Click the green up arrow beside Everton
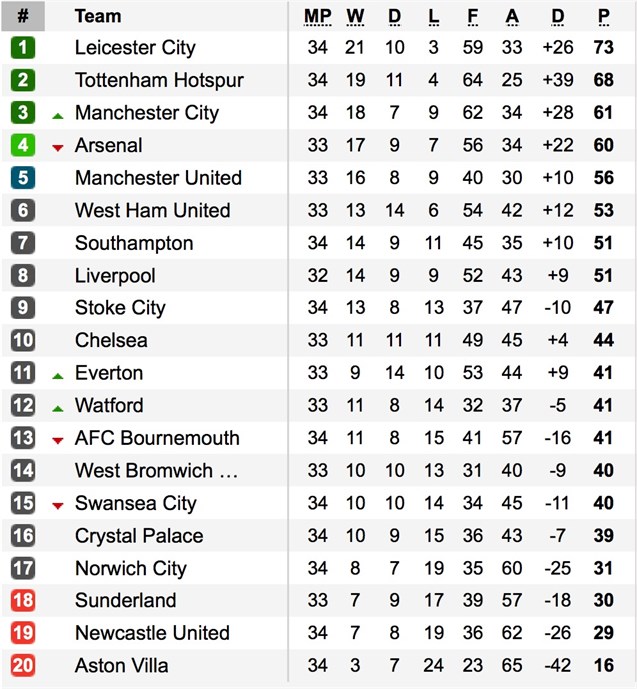This screenshot has width=637, height=689. coord(58,376)
